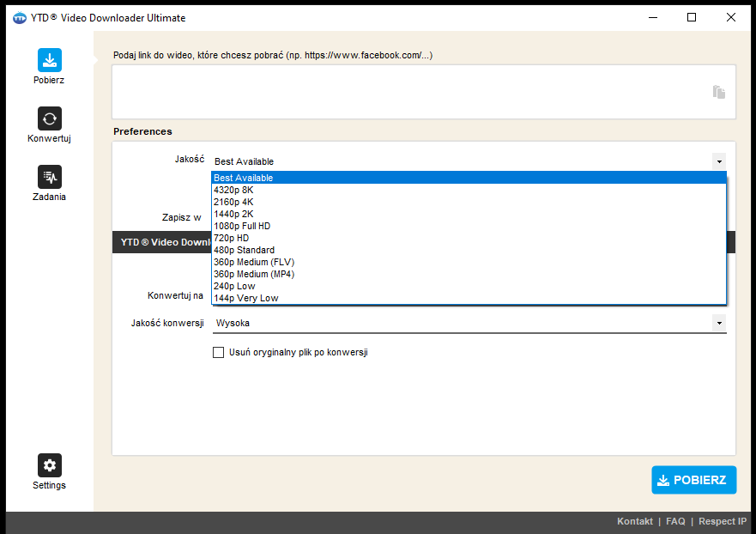Screen dimensions: 756x534
Task: Open the Respect IP footer link
Action: pos(723,521)
